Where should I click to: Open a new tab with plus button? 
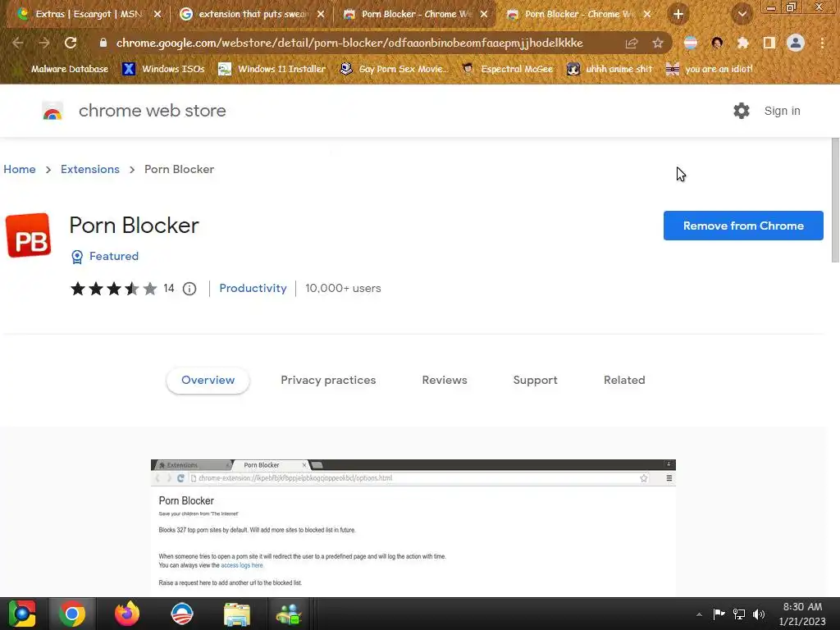click(678, 15)
